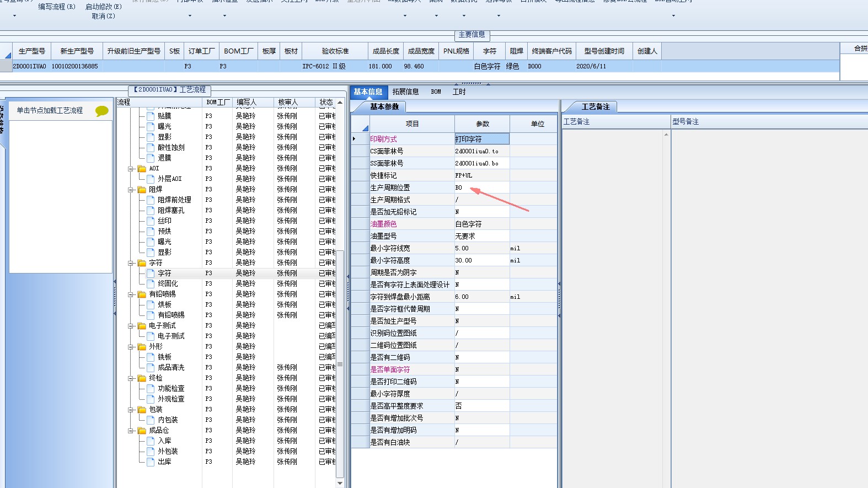The height and width of the screenshot is (488, 868).
Task: Click the yellow speech bubble icon
Action: point(102,111)
